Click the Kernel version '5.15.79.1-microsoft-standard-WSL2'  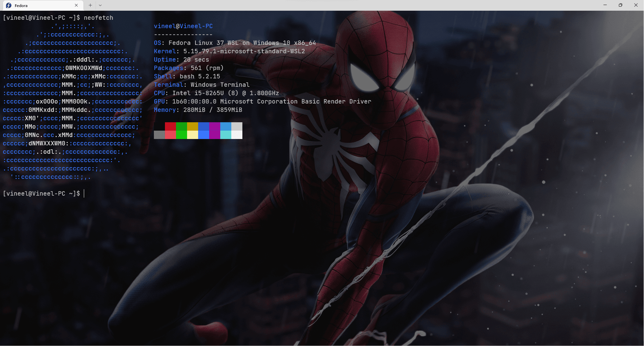click(x=244, y=51)
